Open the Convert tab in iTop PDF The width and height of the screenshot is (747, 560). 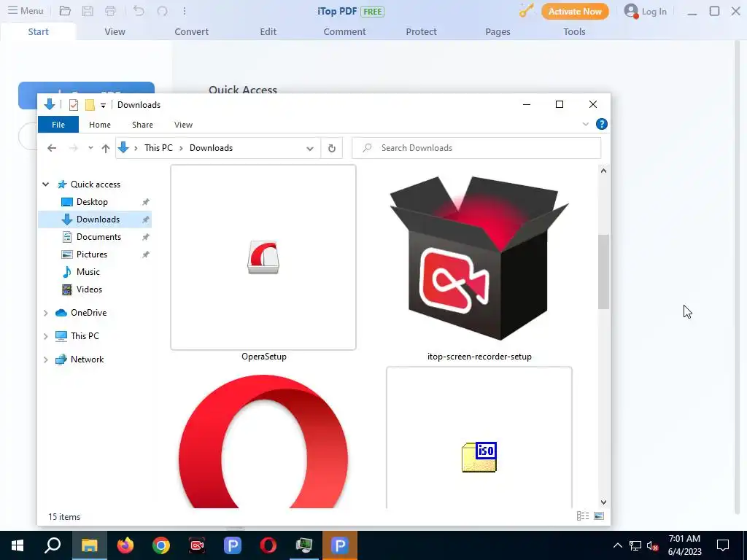point(192,31)
